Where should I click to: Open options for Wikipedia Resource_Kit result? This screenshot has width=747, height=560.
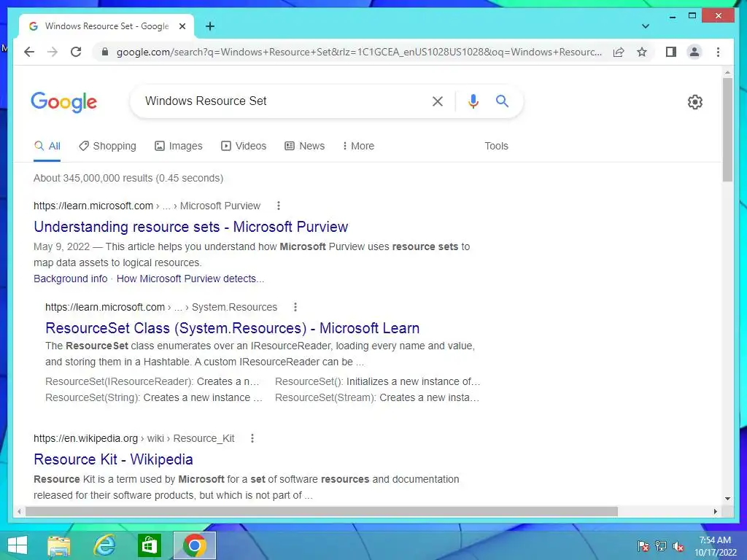pyautogui.click(x=252, y=438)
